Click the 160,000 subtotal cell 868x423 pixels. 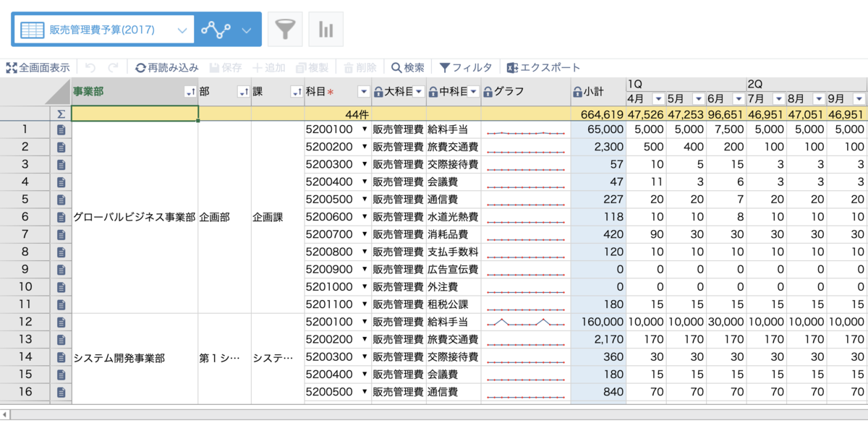pyautogui.click(x=598, y=322)
